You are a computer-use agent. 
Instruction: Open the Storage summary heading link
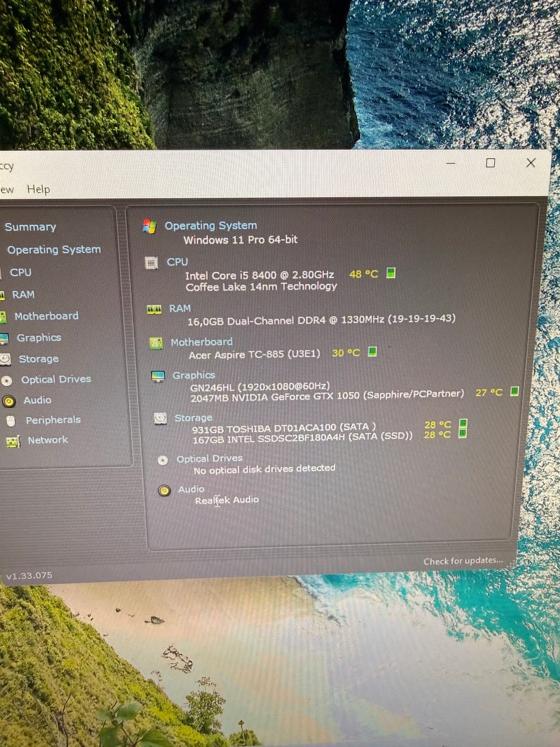(194, 418)
